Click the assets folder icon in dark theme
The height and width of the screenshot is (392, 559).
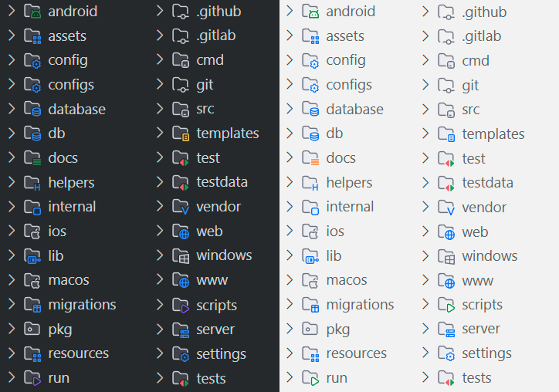pyautogui.click(x=32, y=36)
